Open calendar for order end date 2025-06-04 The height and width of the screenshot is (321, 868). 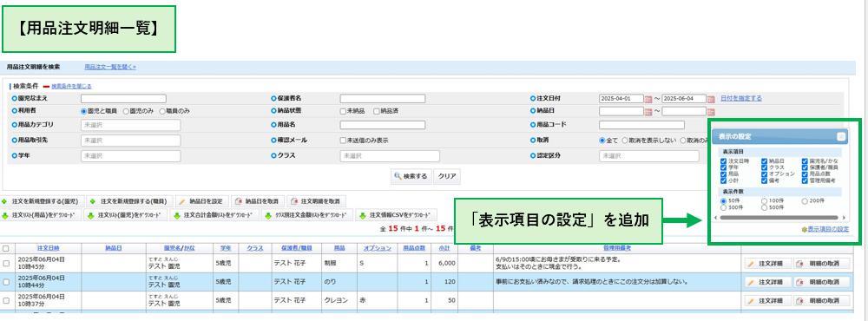click(x=711, y=99)
